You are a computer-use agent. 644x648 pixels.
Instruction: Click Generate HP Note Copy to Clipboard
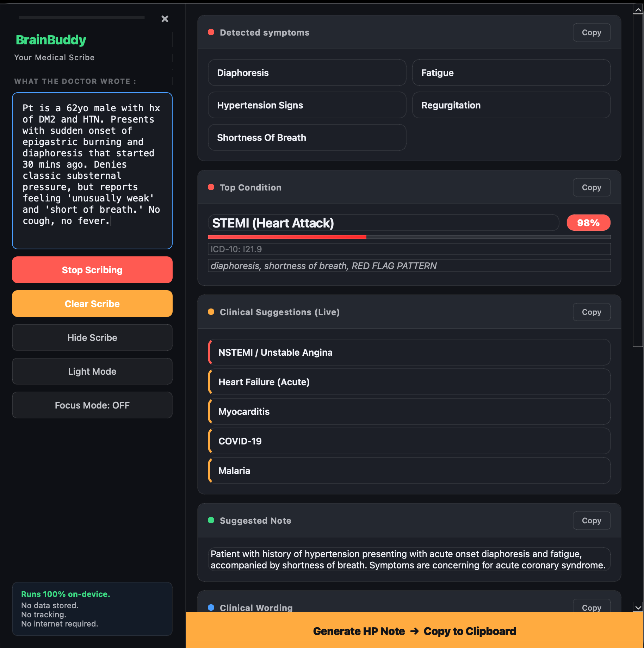pyautogui.click(x=415, y=631)
